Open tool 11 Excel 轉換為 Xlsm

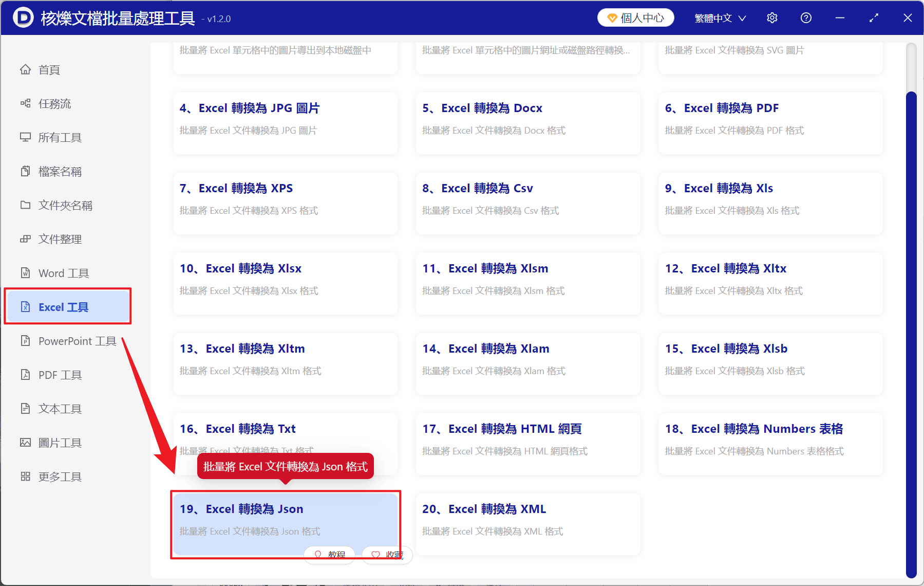[528, 284]
